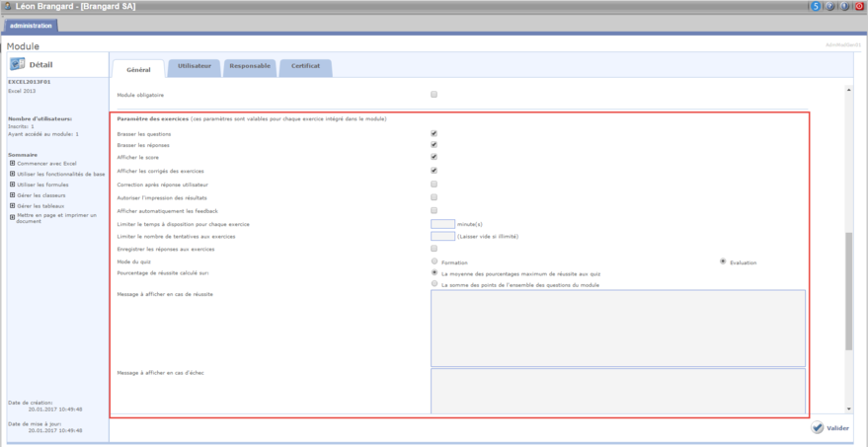Click the Valider checkmark icon

tap(818, 428)
